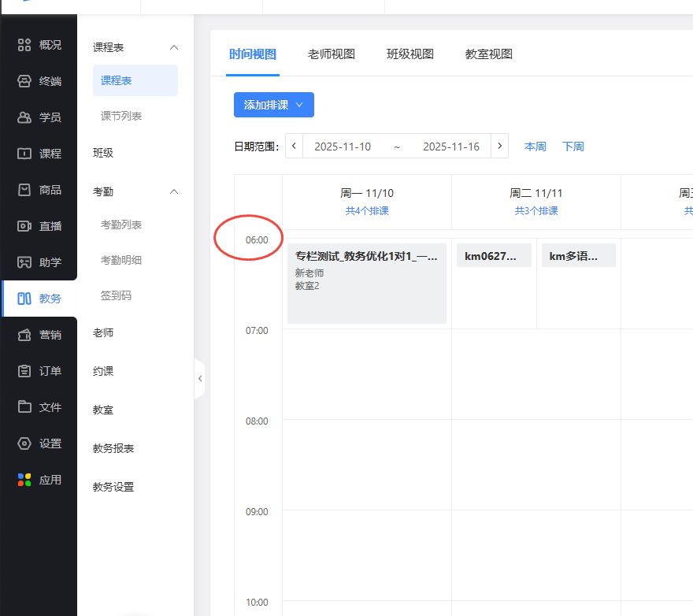Click the start date field 2025-11-10
Screen dimensions: 693x616
pyautogui.click(x=342, y=147)
